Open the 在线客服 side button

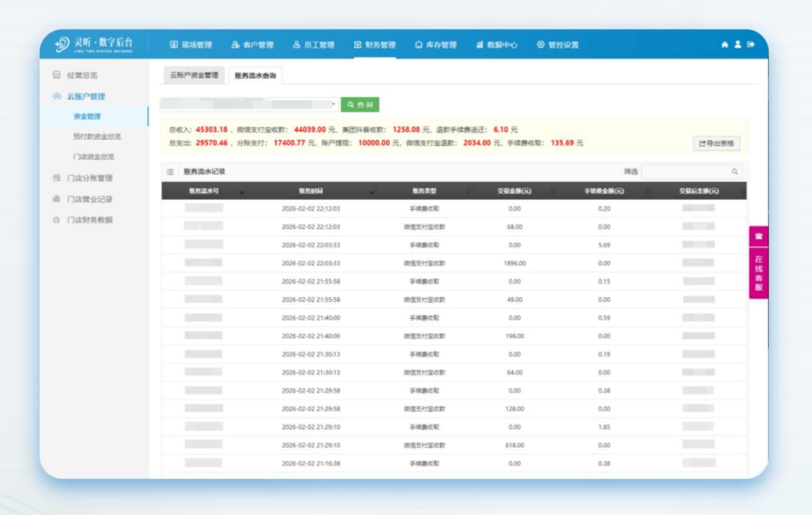click(x=759, y=273)
